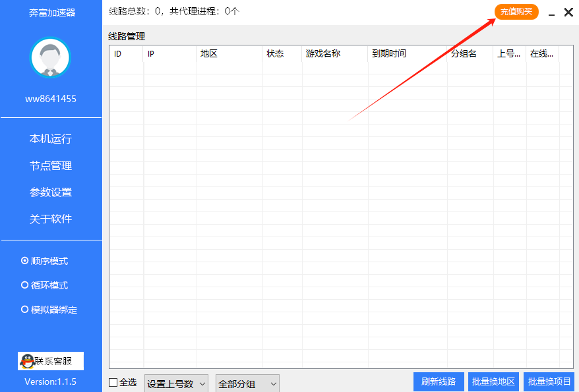Click the 上号... column header
The height and width of the screenshot is (392, 579).
[x=510, y=54]
